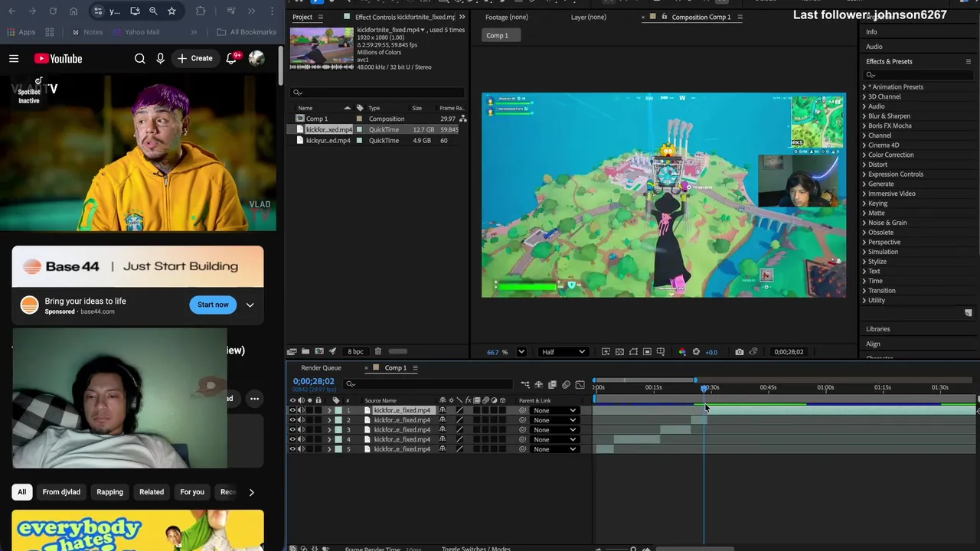This screenshot has width=980, height=551.
Task: Click the 8 bpc color depth button
Action: point(355,351)
